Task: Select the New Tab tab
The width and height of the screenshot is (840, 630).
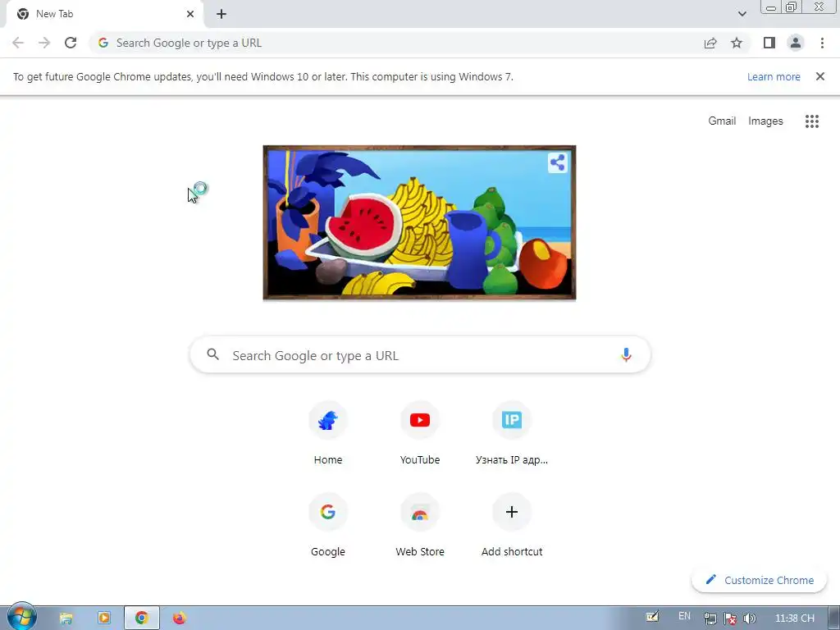Action: click(104, 14)
